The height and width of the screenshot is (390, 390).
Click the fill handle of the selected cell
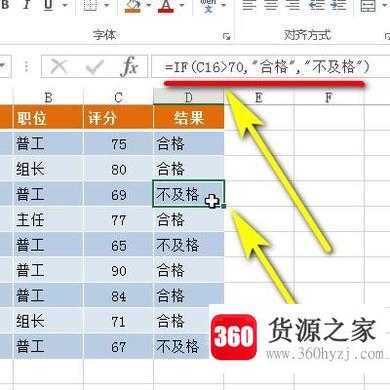224,206
